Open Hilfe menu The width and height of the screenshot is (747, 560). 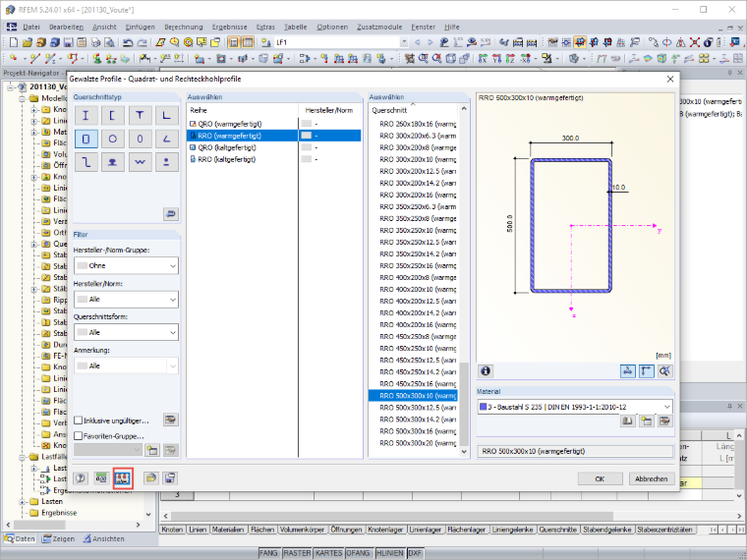coord(451,28)
